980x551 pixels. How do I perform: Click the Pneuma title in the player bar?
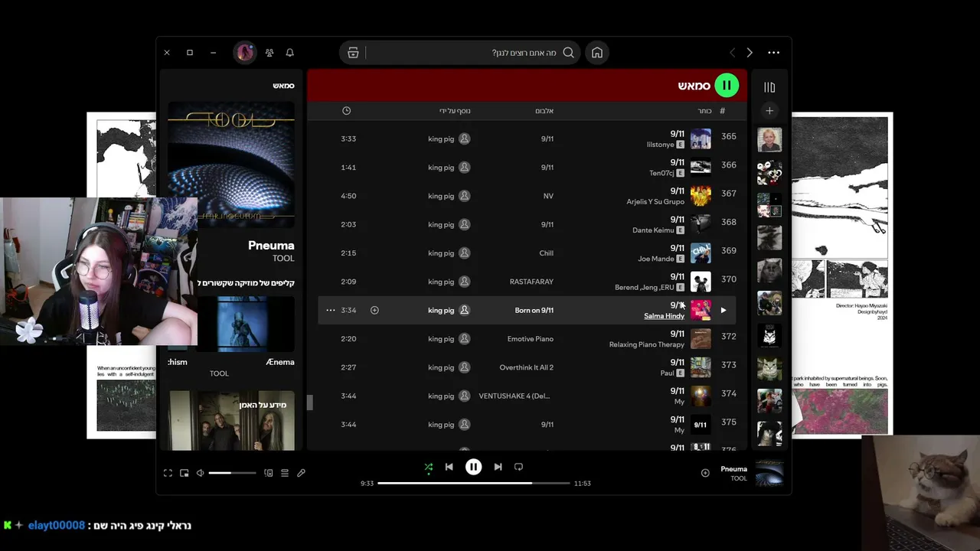point(733,469)
